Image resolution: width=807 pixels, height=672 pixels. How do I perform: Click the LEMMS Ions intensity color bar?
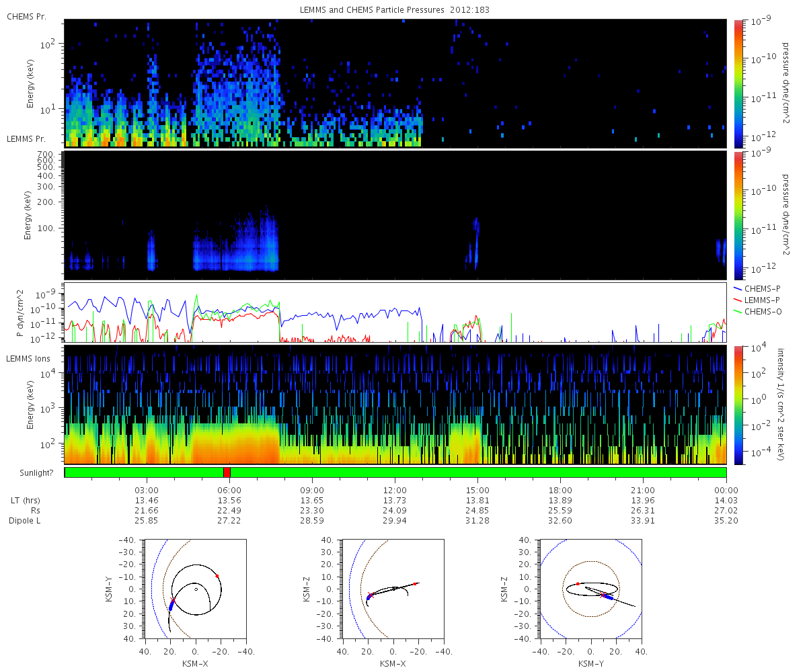tap(738, 405)
